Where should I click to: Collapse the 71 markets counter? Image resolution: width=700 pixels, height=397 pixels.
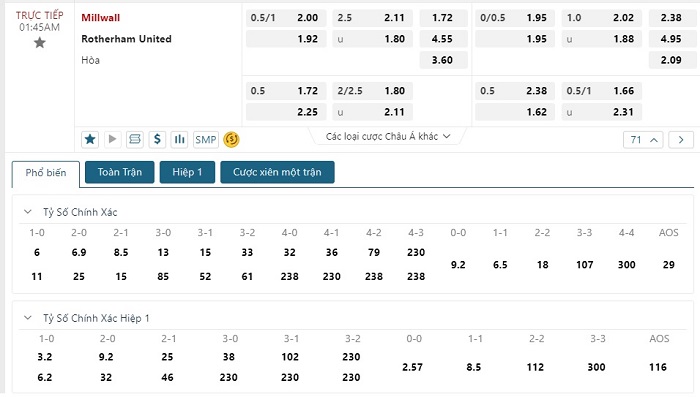click(x=643, y=140)
